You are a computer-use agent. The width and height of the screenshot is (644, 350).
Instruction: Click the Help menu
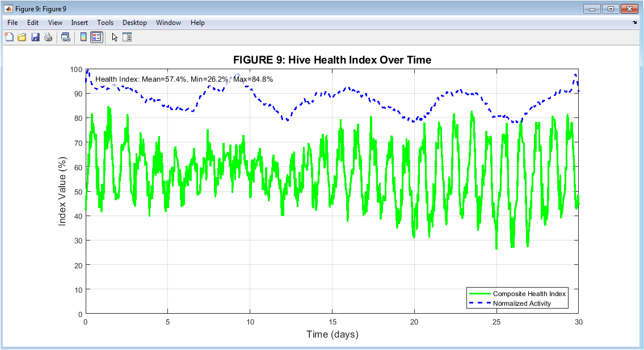tap(197, 23)
